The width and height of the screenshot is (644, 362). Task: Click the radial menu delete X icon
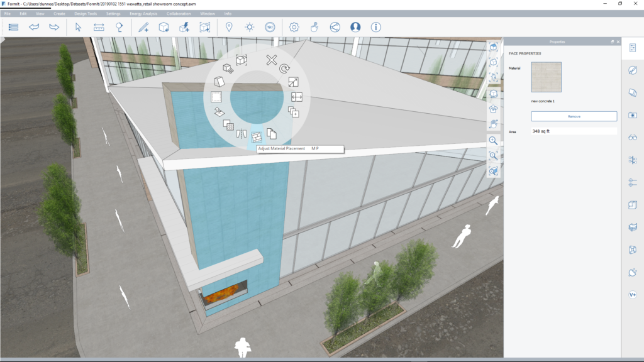tap(271, 60)
